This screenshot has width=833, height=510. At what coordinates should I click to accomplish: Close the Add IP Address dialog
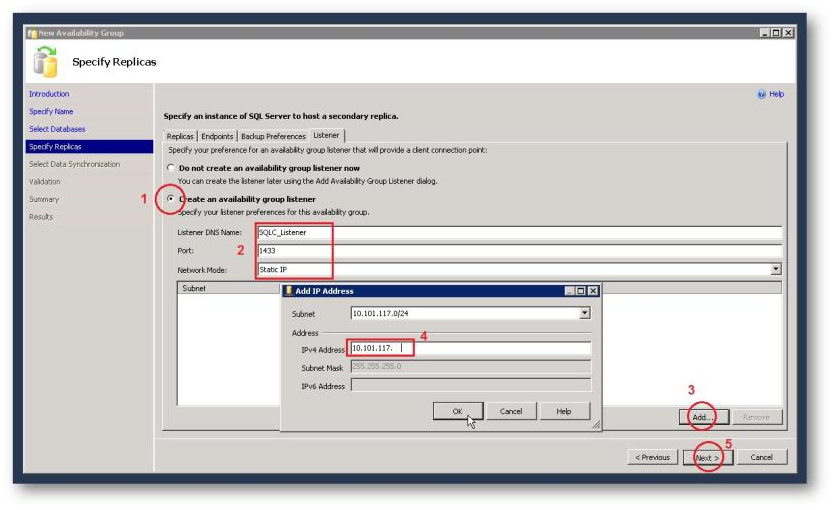point(593,291)
